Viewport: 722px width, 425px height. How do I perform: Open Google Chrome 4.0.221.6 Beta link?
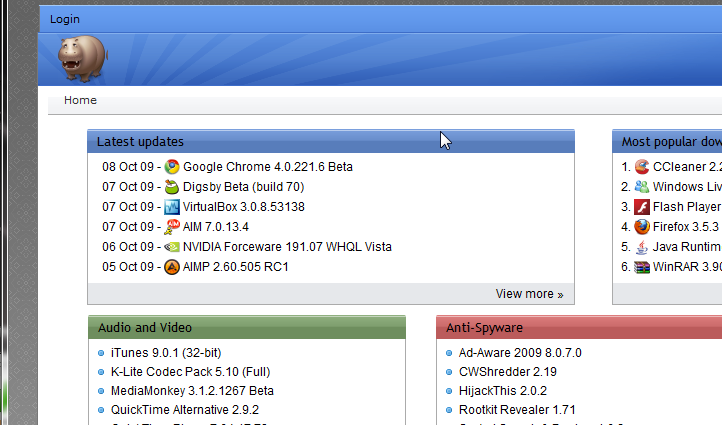point(268,167)
